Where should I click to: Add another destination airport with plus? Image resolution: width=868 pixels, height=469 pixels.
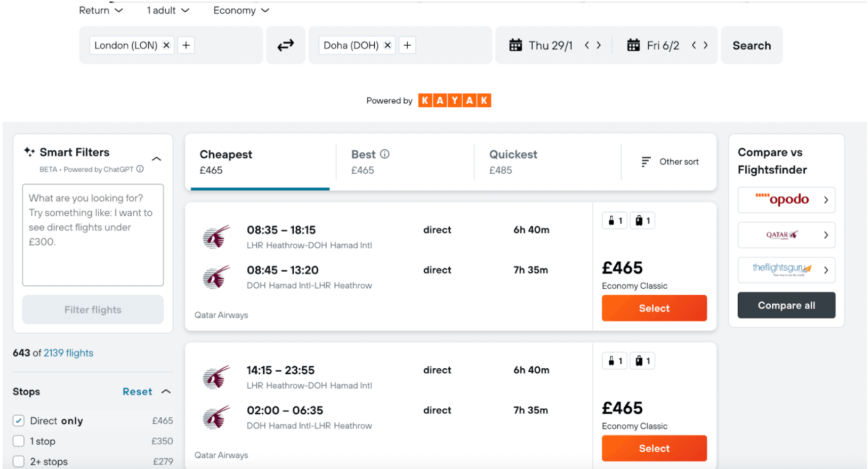[x=407, y=46]
